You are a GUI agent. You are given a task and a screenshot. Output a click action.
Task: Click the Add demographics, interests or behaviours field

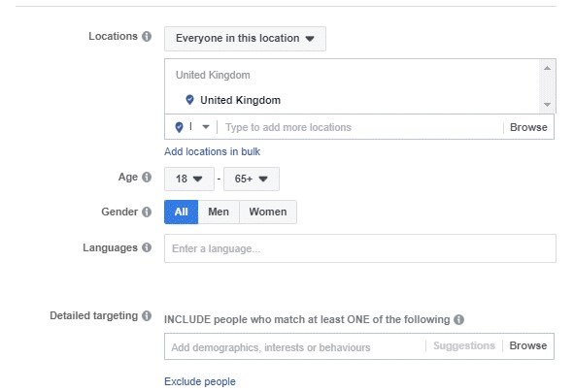pyautogui.click(x=295, y=346)
